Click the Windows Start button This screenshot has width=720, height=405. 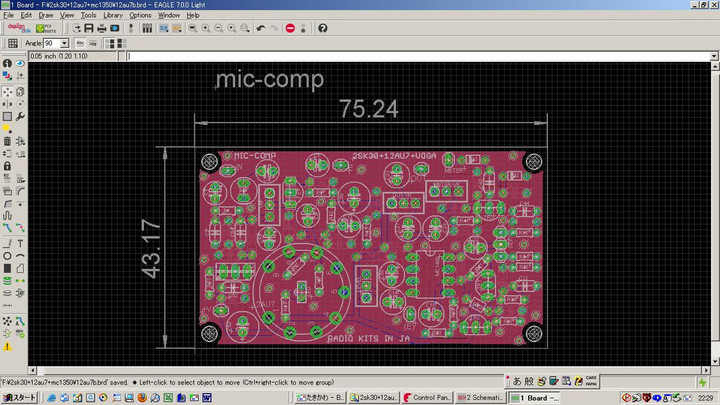[19, 397]
